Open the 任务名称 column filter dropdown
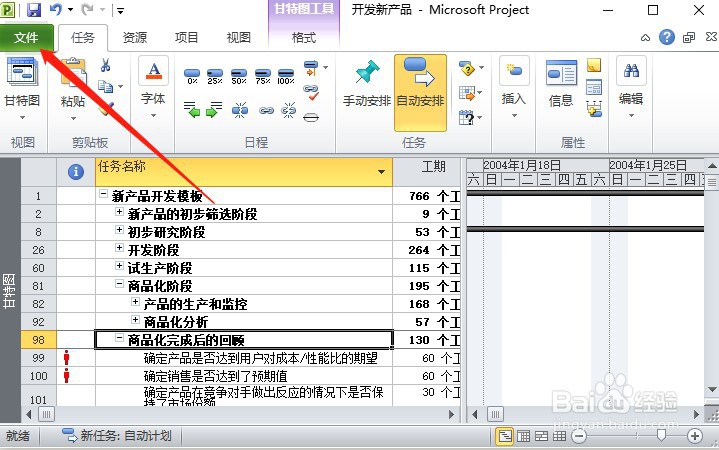Viewport: 719px width, 450px height. [x=381, y=172]
